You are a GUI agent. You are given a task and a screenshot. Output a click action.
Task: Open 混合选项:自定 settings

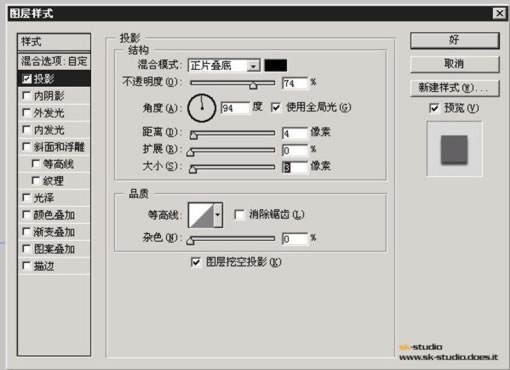click(54, 61)
